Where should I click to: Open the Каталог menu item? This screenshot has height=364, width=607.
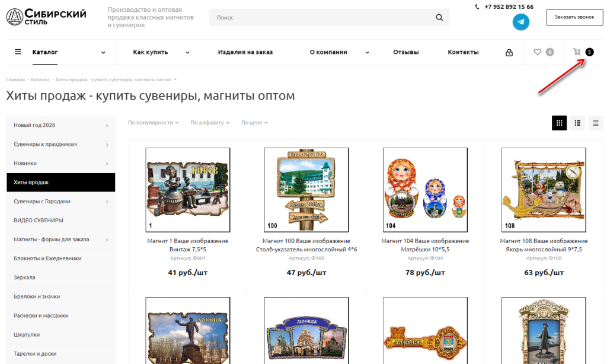(45, 52)
